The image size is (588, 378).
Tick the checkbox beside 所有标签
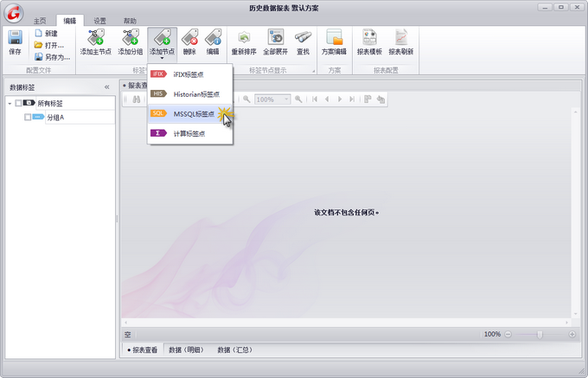point(18,103)
